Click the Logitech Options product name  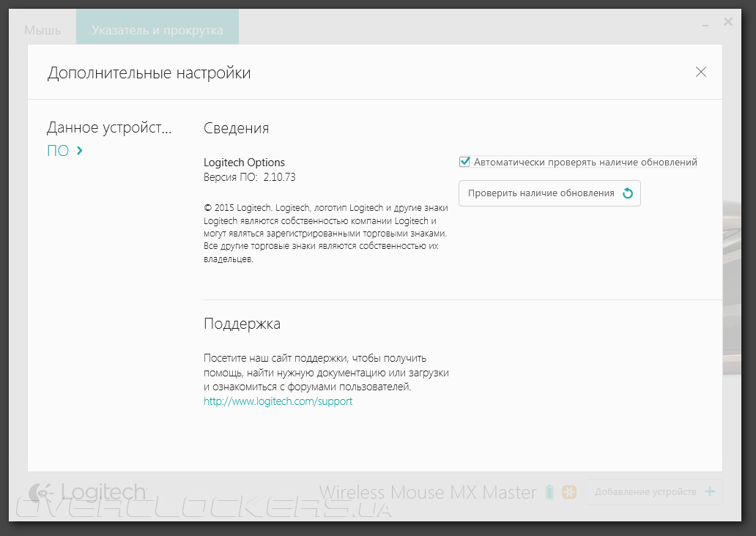click(244, 163)
